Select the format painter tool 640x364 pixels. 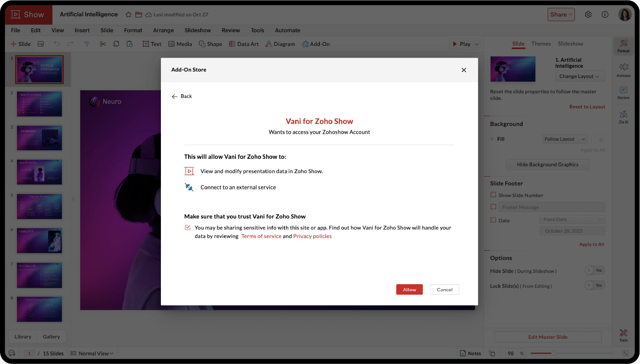pyautogui.click(x=87, y=44)
